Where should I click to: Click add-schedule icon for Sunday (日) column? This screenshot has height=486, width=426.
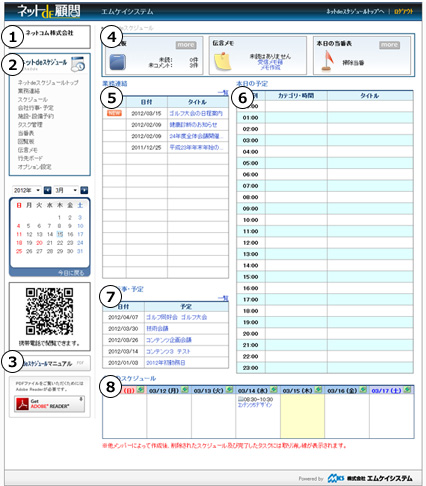tap(140, 389)
